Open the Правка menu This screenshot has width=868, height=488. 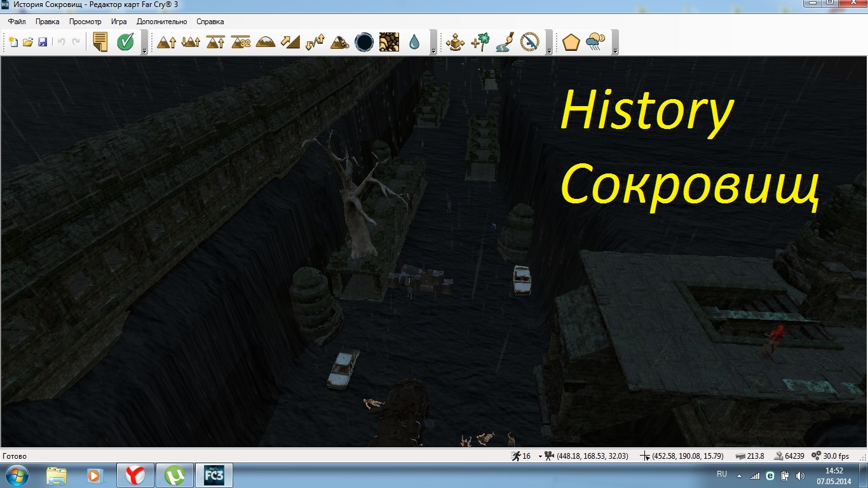click(48, 22)
